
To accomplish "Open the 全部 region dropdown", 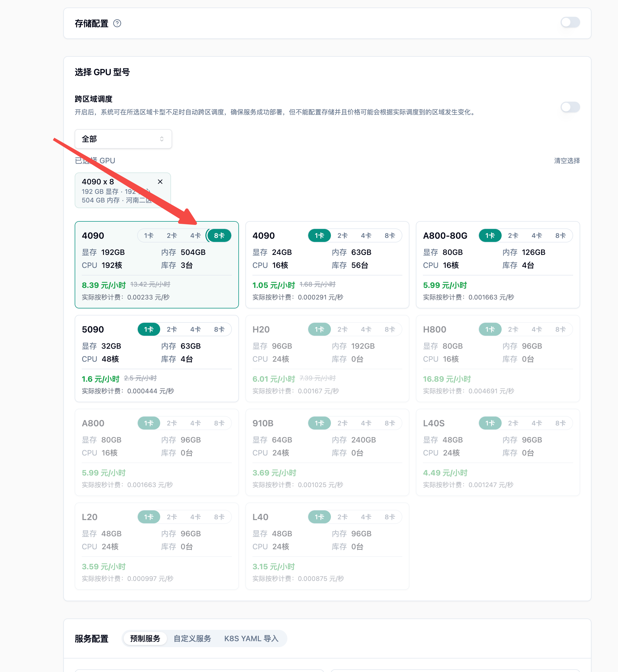I will 123,139.
